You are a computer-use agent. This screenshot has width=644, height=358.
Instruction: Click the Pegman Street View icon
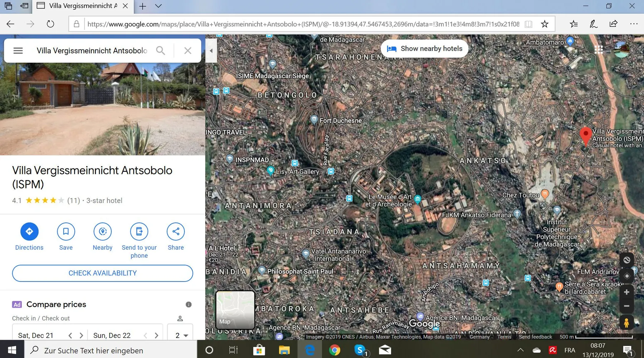(626, 323)
